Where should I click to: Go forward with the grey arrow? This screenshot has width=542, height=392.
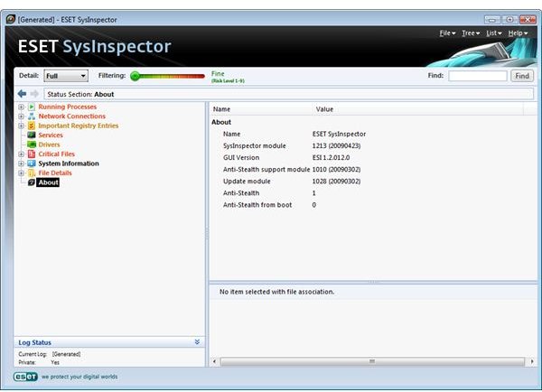point(34,94)
